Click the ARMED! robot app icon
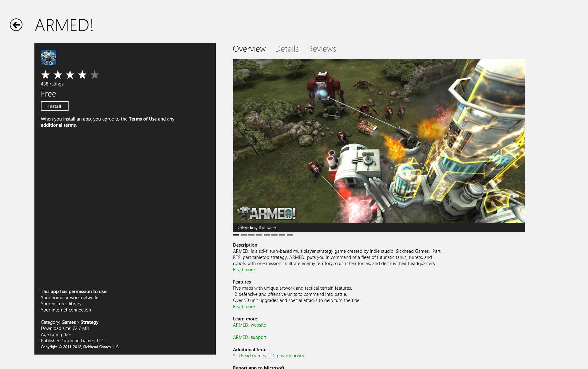588x369 pixels. point(49,58)
